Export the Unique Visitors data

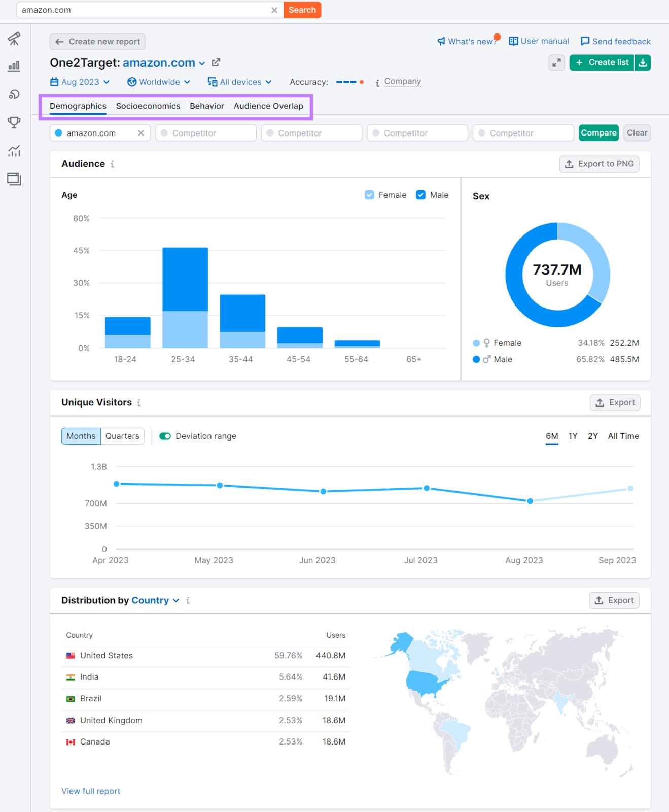point(615,403)
